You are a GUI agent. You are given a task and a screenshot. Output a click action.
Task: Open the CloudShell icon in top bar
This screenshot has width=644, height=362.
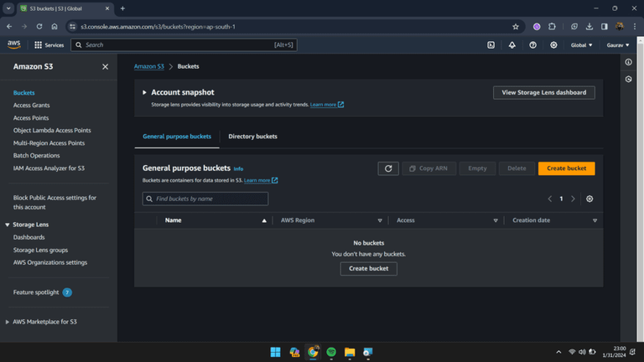(491, 45)
